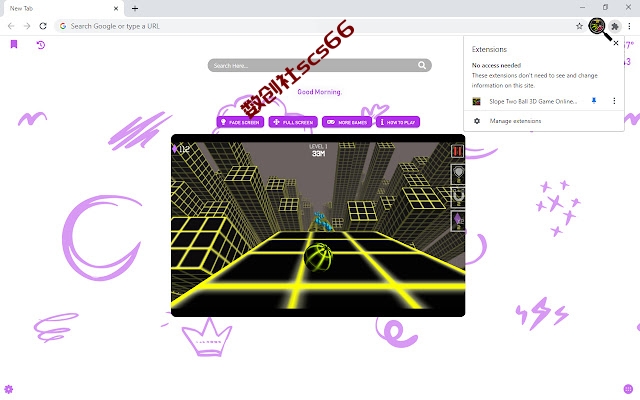
Task: Open the purple settings gear on the page
Action: pos(9,389)
